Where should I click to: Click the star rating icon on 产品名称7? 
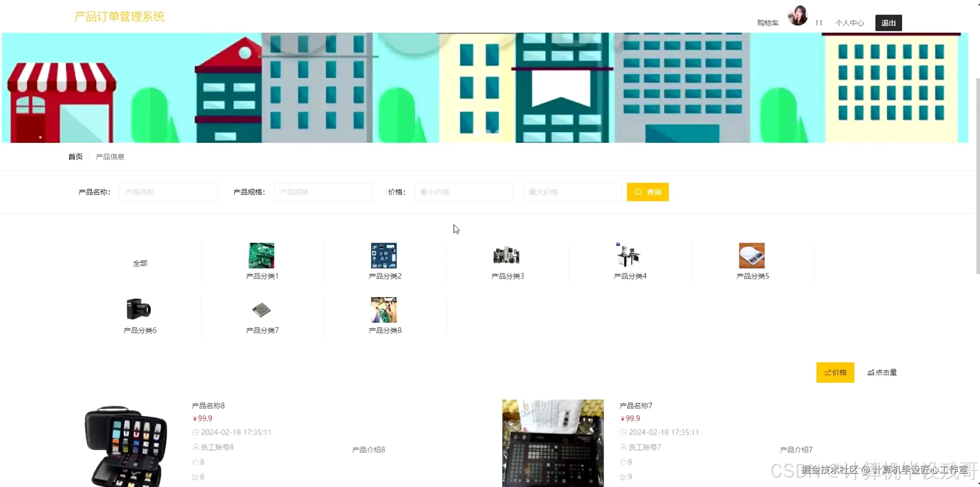click(x=622, y=462)
